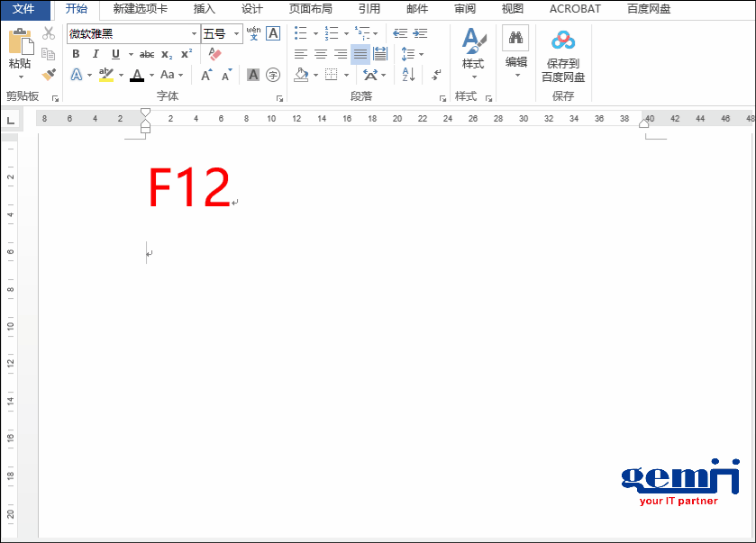Apply italic formatting
The height and width of the screenshot is (543, 756).
tap(96, 54)
